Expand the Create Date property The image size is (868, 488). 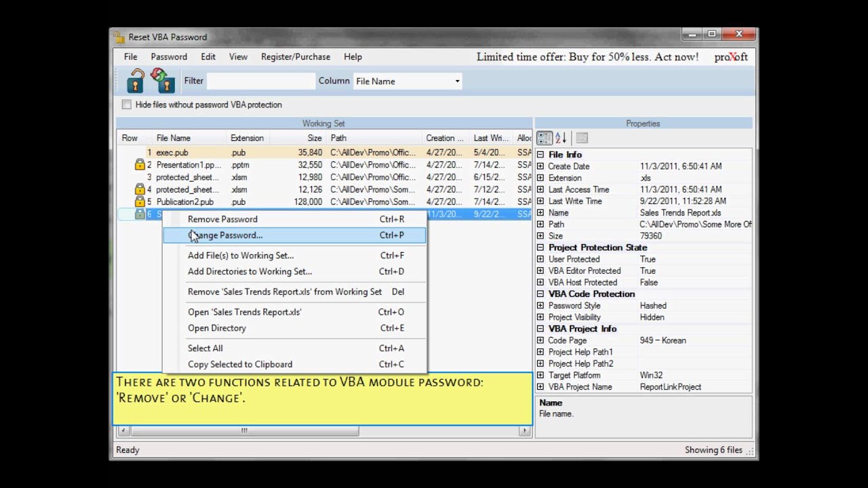[x=540, y=166]
